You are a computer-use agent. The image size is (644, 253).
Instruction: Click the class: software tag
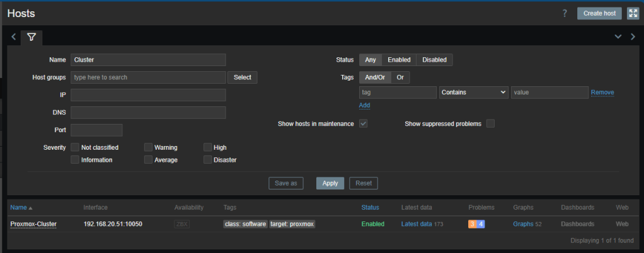click(245, 224)
